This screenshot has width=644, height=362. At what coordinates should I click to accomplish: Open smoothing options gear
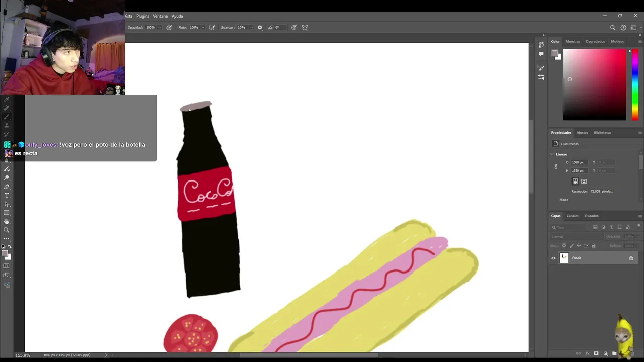pyautogui.click(x=260, y=28)
